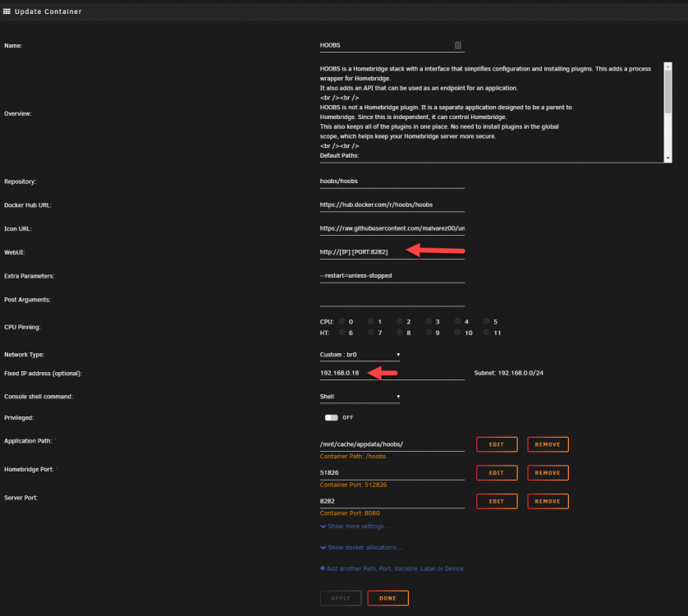Pin container to CPU 3
This screenshot has height=616, width=688.
coord(429,321)
